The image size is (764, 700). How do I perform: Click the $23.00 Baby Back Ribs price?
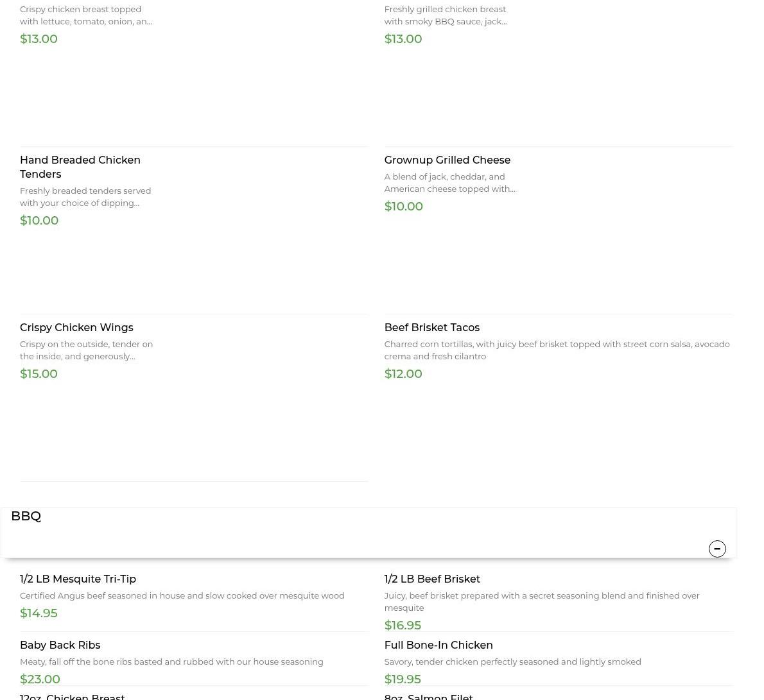point(40,679)
